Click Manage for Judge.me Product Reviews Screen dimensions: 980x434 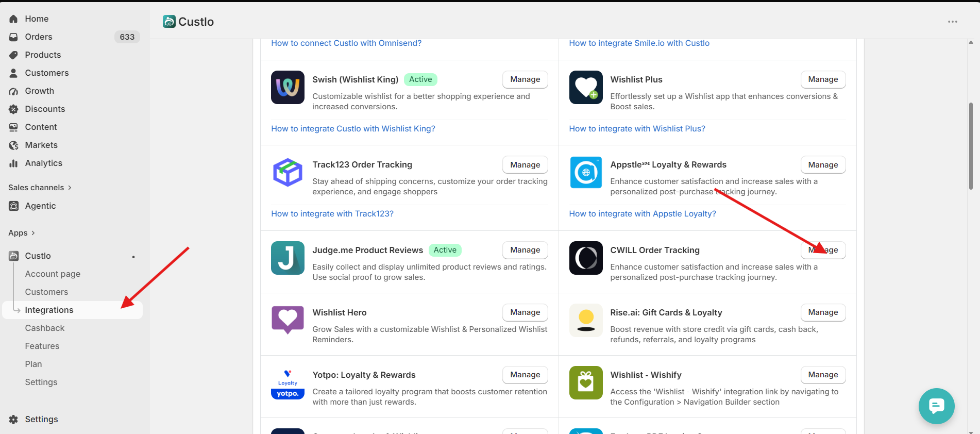pos(525,250)
